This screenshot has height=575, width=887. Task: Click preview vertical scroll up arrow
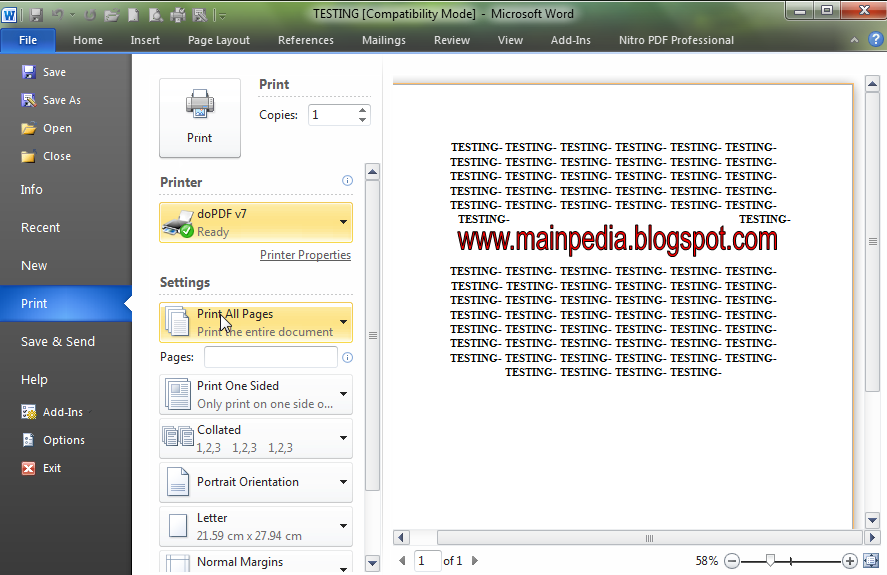pyautogui.click(x=872, y=84)
